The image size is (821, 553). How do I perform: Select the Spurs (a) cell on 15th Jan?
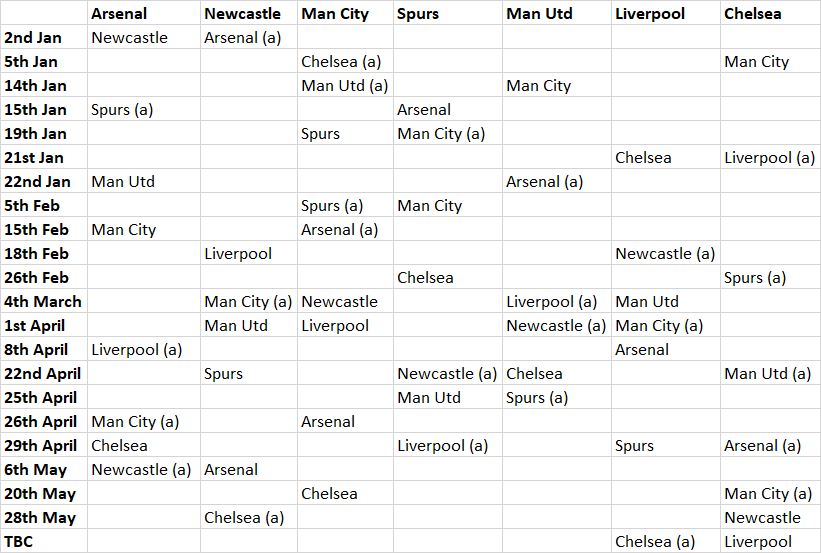click(x=144, y=110)
